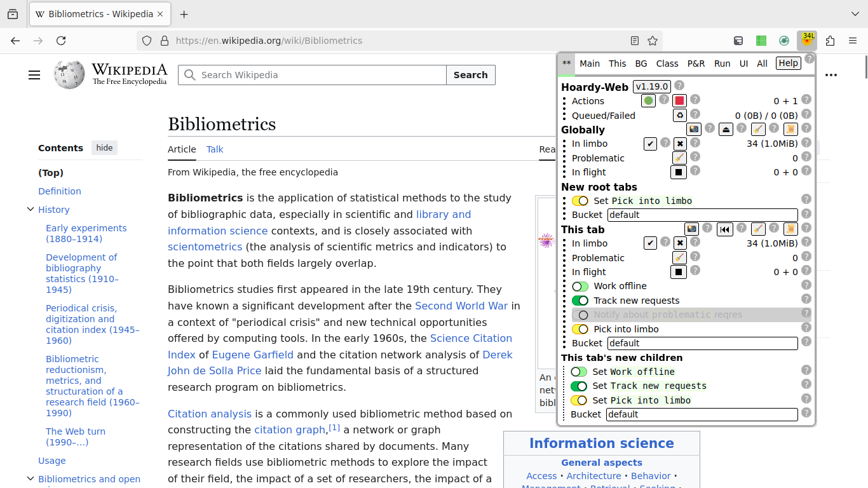The width and height of the screenshot is (868, 488).
Task: Open the scroll log icon in Globally row
Action: [x=790, y=129]
